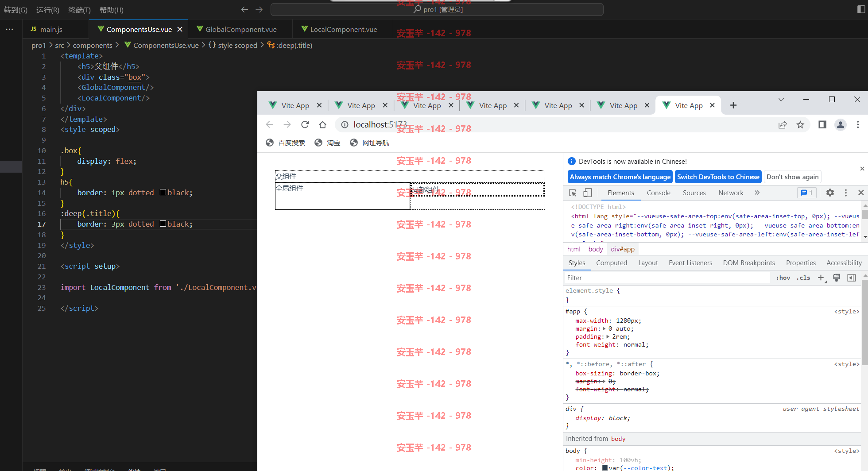Select div#app in DevTools breadcrumb
868x471 pixels.
point(623,249)
